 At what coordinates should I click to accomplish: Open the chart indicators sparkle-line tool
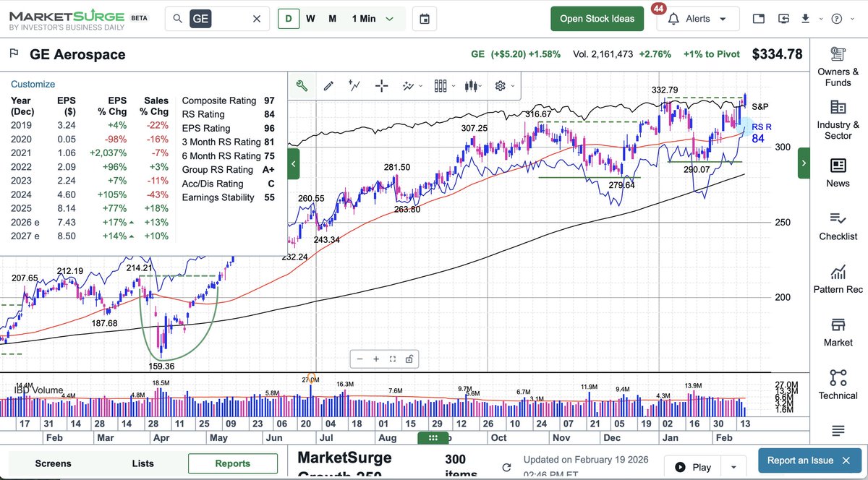tap(409, 86)
